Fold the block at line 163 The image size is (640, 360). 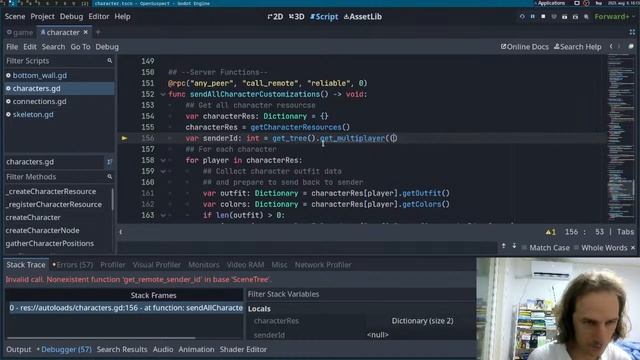(163, 216)
